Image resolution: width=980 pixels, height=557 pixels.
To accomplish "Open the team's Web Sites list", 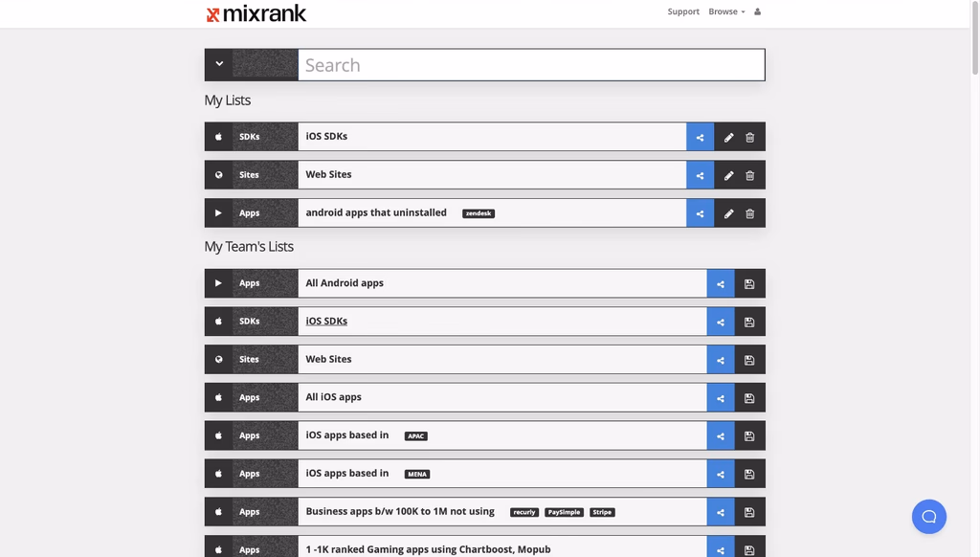I will tap(328, 360).
